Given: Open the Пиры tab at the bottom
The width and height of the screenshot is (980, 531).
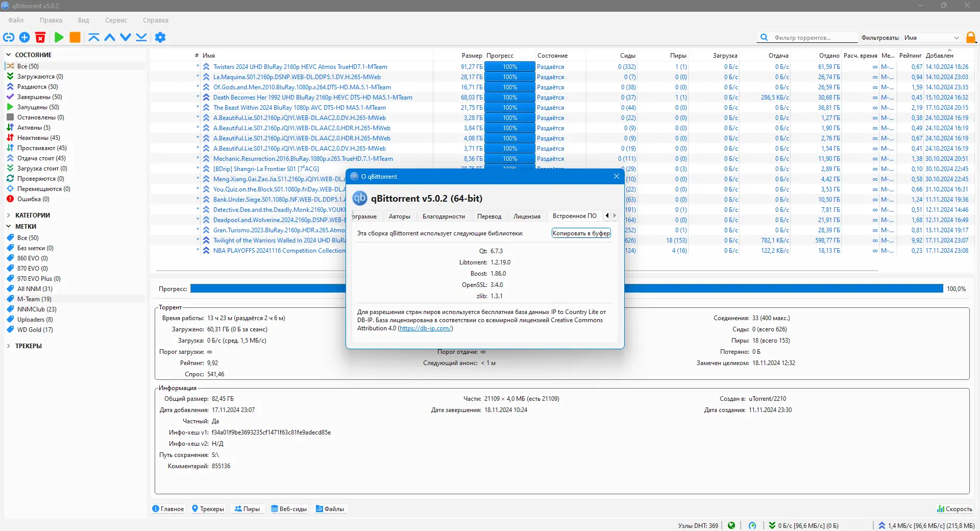Looking at the screenshot, I should (247, 509).
